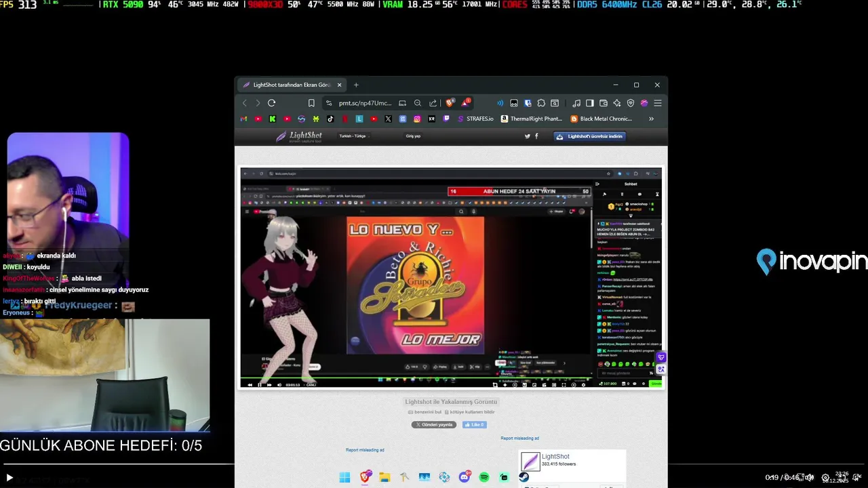Open the Black Metal Chronicles bookmark
This screenshot has height=488, width=868.
[x=602, y=119]
